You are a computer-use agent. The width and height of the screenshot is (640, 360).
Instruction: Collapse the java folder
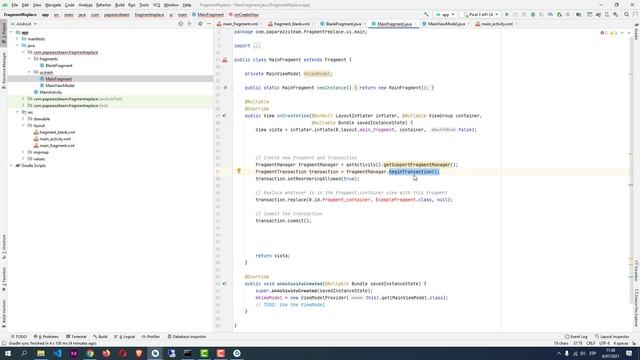pos(18,45)
